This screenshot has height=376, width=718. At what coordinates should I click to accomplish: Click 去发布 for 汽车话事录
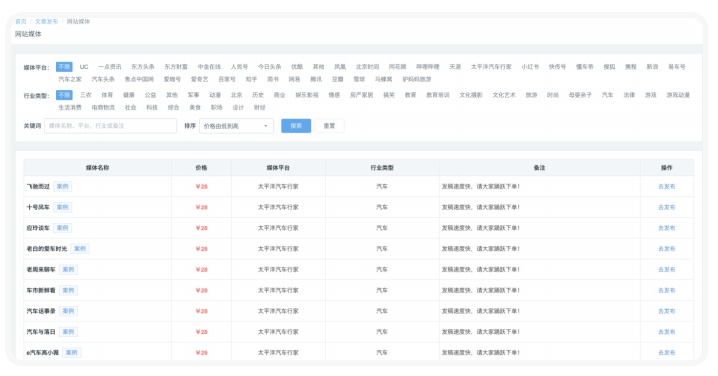coord(667,311)
